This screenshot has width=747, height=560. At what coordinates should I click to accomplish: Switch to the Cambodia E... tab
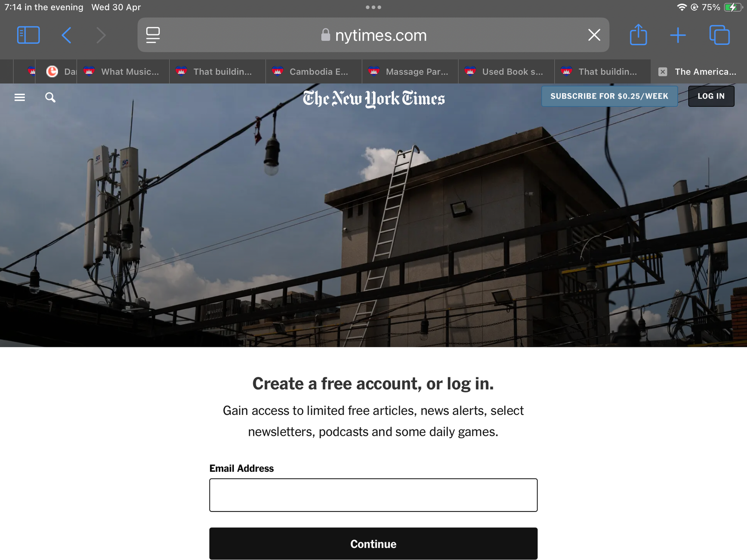314,71
